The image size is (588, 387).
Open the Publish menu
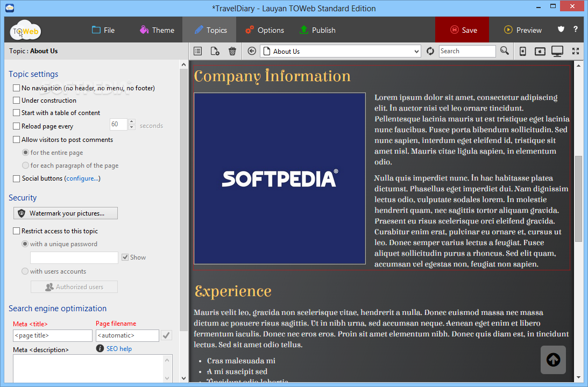tap(317, 30)
